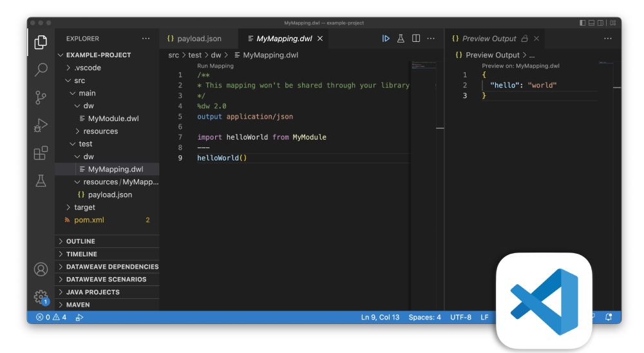Open the Testing flask icon in activity bar
This screenshot has width=644, height=353.
click(41, 181)
